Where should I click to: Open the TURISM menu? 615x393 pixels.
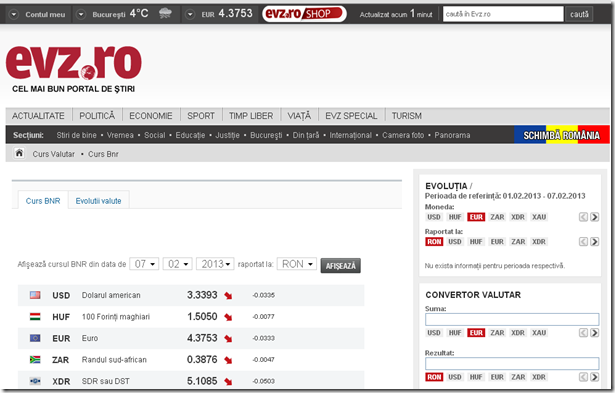pyautogui.click(x=407, y=116)
